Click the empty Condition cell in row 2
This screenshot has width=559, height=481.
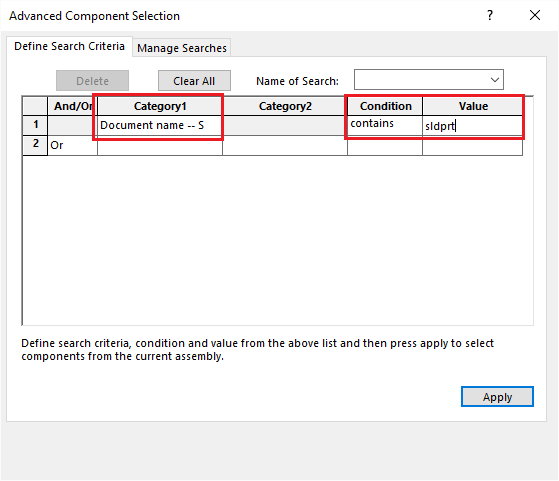pos(385,145)
